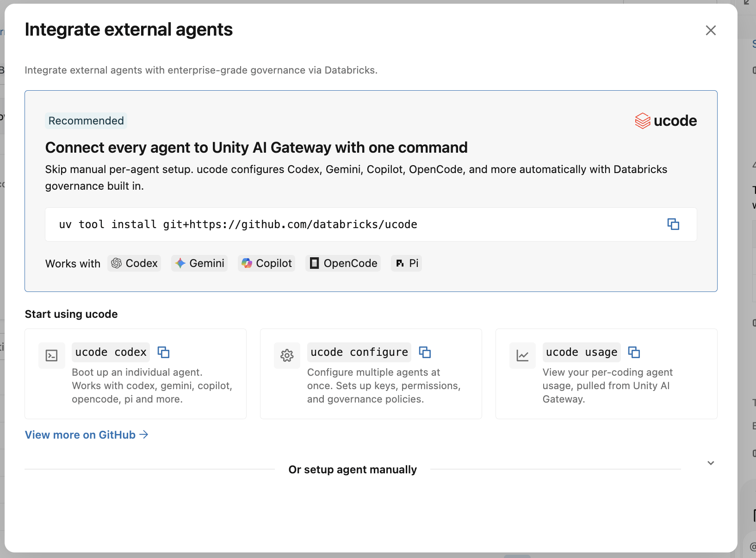Click the install command text field
Screen dimensions: 756x558
[x=371, y=224]
